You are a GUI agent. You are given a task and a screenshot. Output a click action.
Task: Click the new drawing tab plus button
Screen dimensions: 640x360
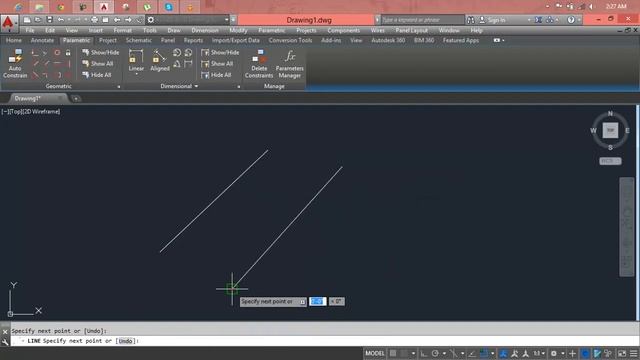(76, 98)
